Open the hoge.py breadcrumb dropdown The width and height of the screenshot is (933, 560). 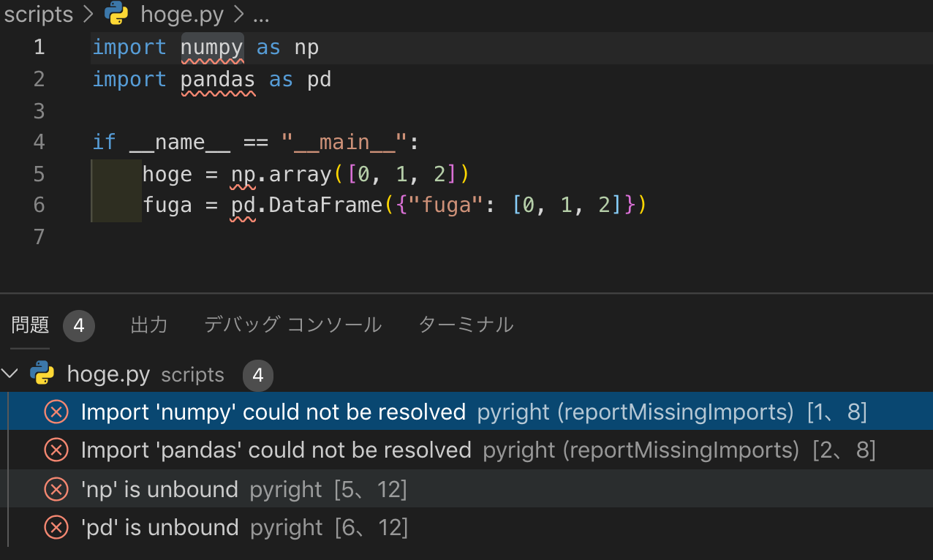tap(181, 14)
